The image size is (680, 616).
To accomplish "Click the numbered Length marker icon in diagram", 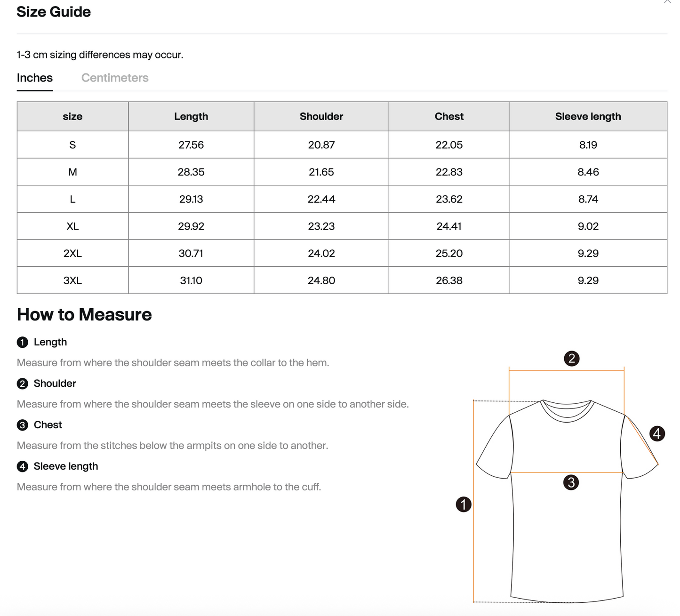I will point(464,504).
